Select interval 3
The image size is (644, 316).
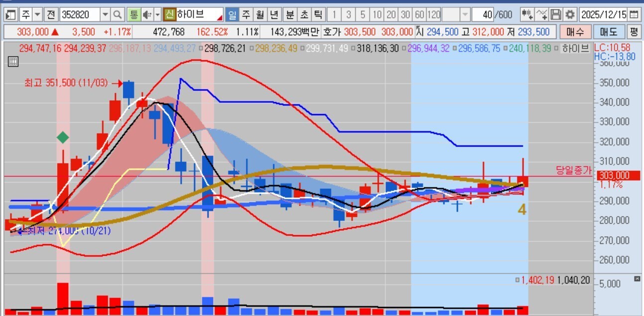(349, 14)
